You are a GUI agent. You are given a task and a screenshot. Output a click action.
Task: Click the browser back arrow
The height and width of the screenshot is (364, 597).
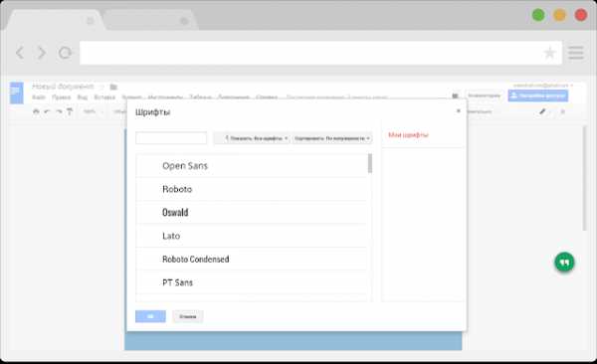click(x=20, y=53)
